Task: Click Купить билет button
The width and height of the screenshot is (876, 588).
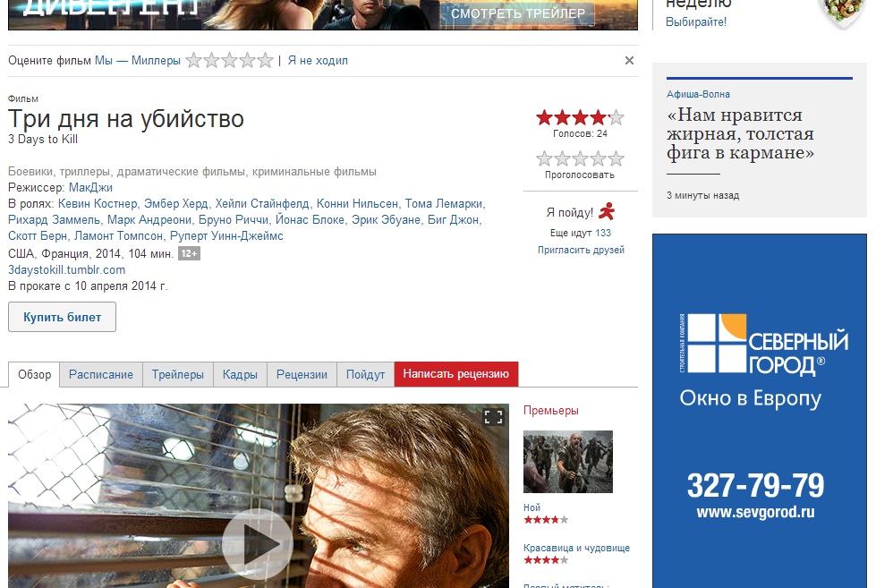Action: click(x=62, y=317)
